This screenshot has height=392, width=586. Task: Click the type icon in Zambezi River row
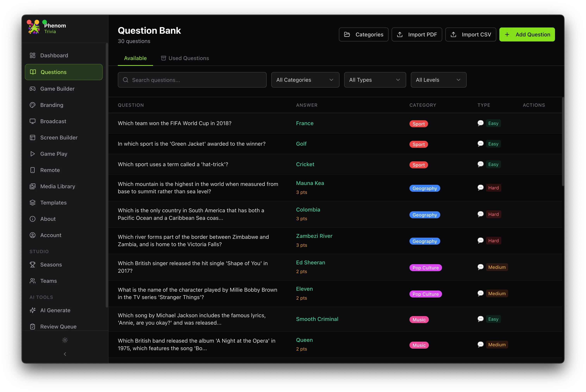click(480, 241)
